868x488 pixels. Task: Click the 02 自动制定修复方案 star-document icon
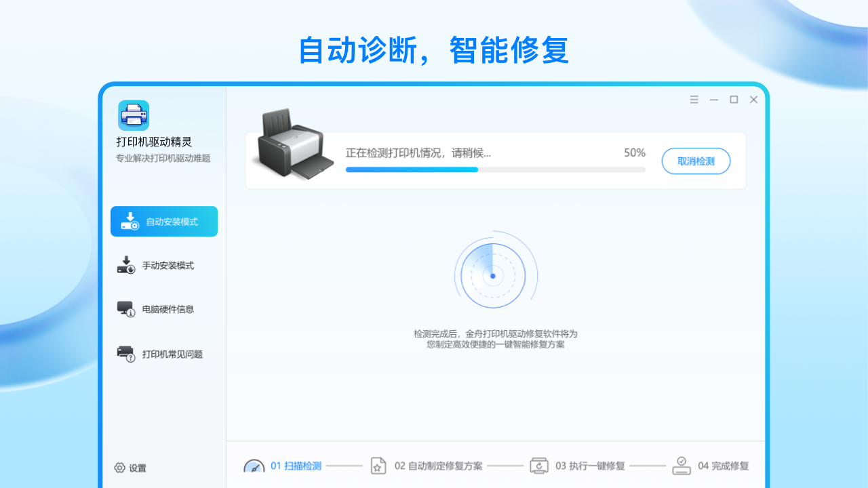378,466
